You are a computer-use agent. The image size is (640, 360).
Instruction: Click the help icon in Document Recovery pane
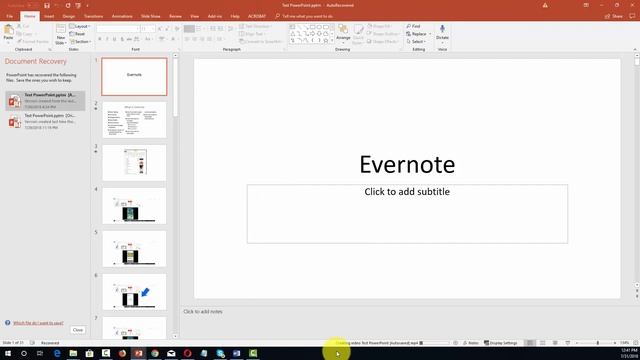[x=8, y=323]
